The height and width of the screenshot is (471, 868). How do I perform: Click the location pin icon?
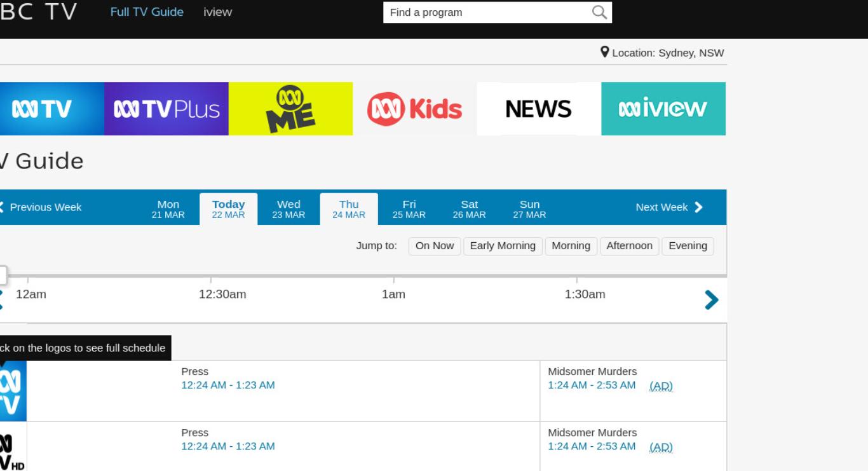pyautogui.click(x=605, y=52)
